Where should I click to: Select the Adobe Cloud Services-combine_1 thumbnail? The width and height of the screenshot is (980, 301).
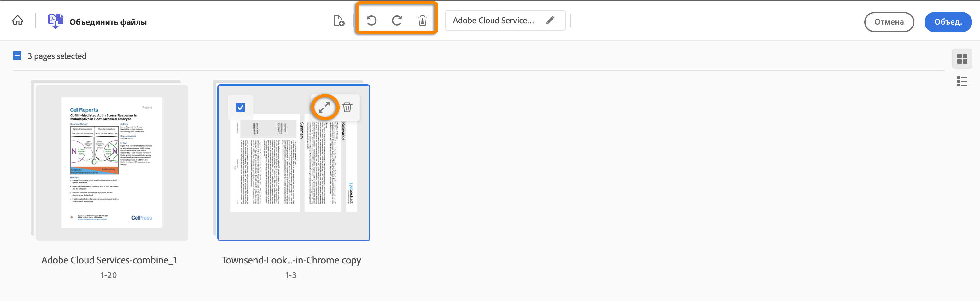click(x=112, y=163)
